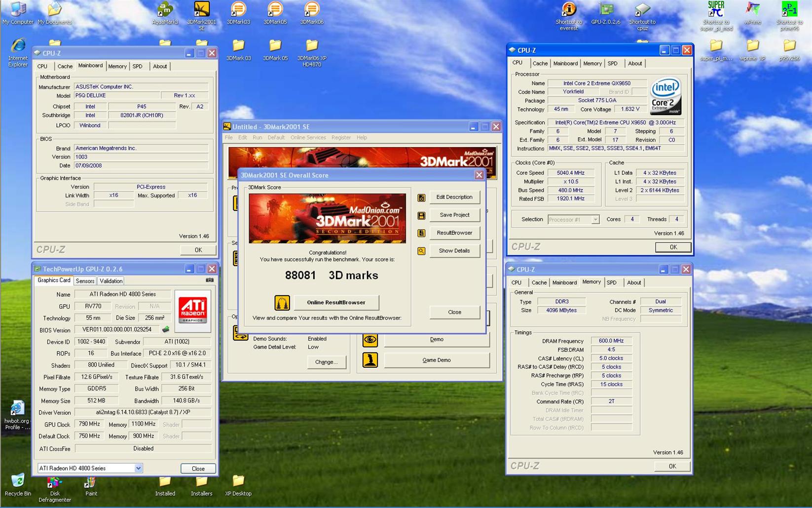Open My Documents desktop icon
This screenshot has height=508, width=812.
pos(55,13)
